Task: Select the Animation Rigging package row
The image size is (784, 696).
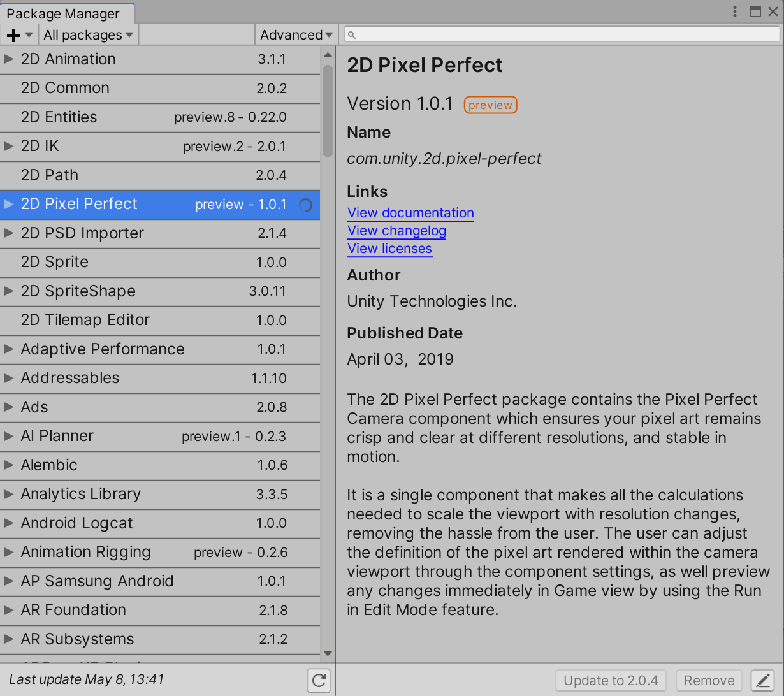Action: pos(160,552)
